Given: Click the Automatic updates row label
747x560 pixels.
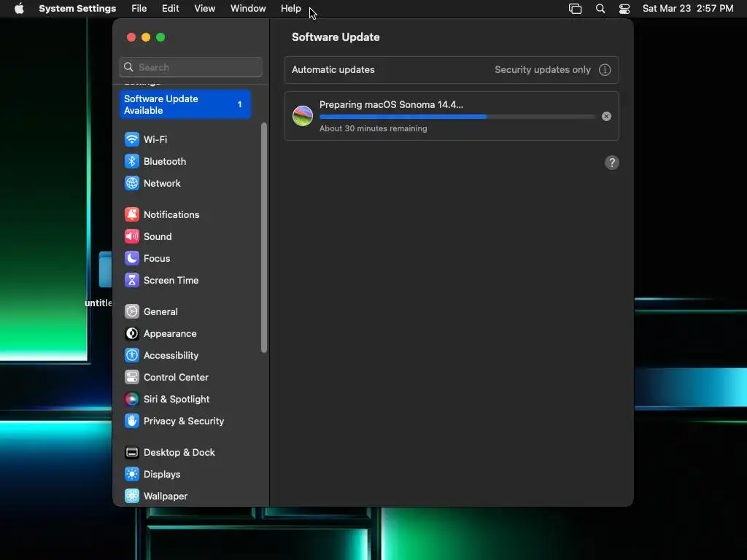Looking at the screenshot, I should coord(333,69).
